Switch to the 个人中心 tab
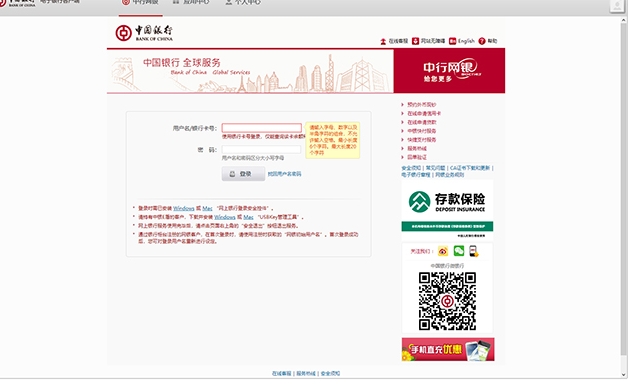The width and height of the screenshot is (628, 385). [243, 2]
